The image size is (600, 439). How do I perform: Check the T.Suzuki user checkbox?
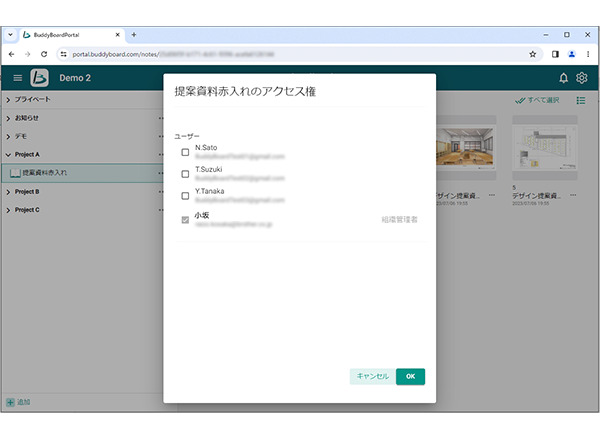(185, 174)
